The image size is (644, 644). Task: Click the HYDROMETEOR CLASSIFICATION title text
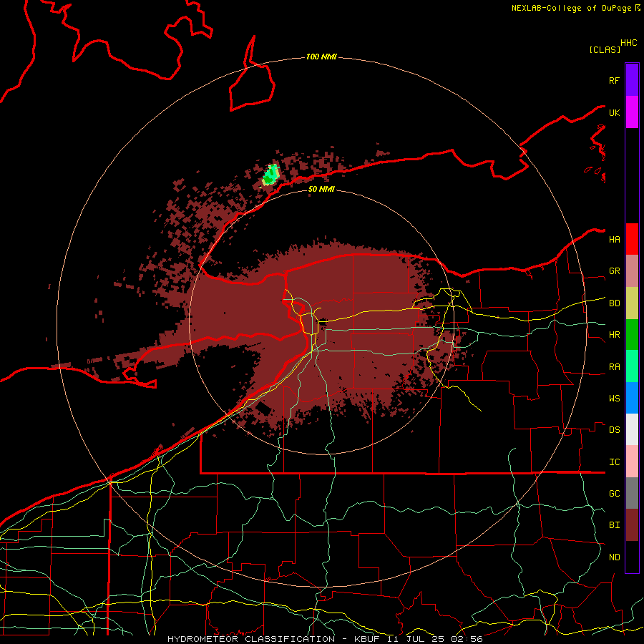click(251, 639)
